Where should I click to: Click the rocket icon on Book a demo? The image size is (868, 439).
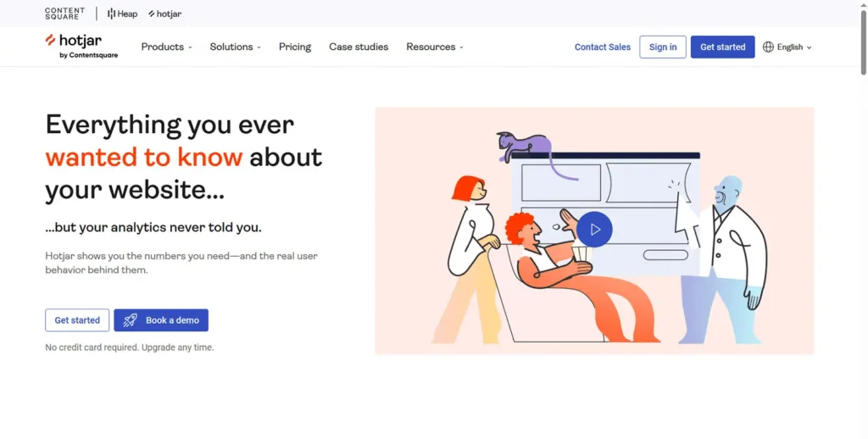coord(130,320)
